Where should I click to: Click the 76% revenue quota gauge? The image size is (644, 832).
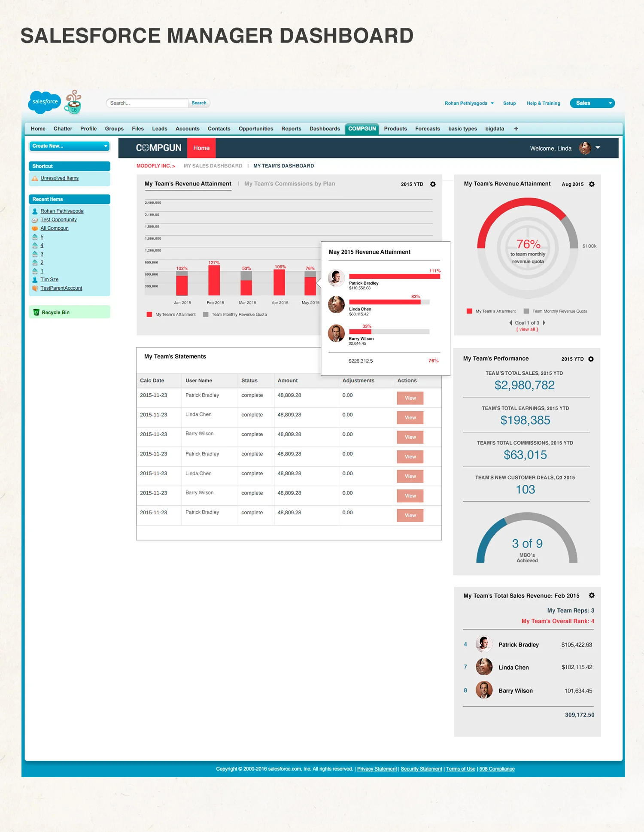(528, 248)
